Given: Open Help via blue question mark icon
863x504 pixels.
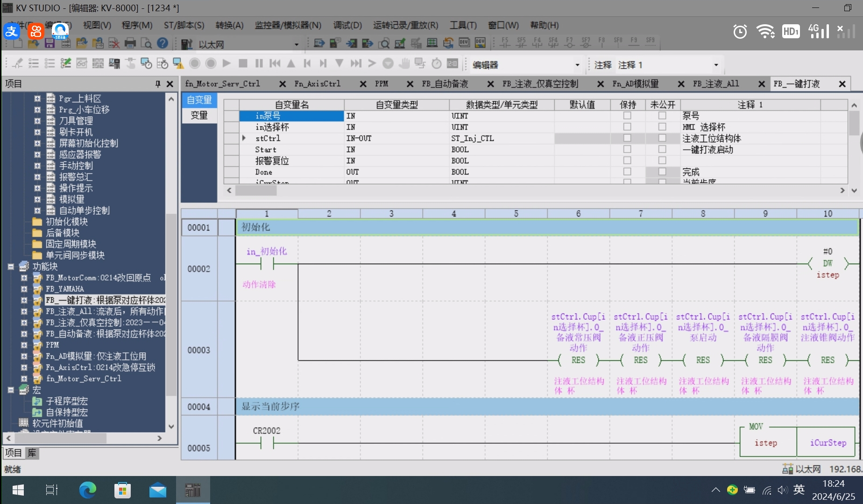Looking at the screenshot, I should point(163,43).
